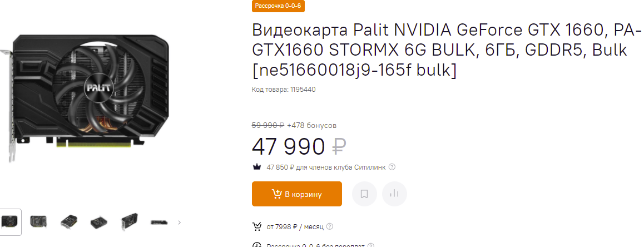The image size is (644, 247).
Task: Select the third product thumbnail
Action: 68,222
